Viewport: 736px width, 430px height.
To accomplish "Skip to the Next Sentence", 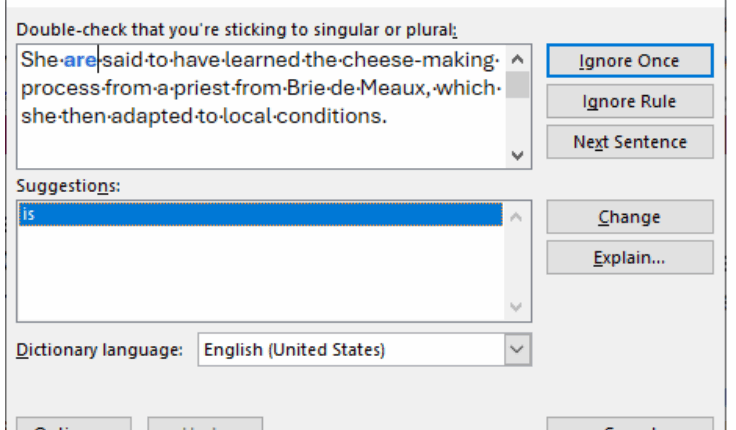I will [629, 142].
